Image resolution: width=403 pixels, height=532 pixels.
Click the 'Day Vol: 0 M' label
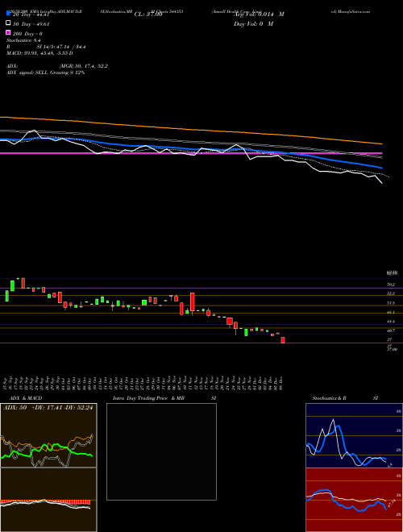[x=253, y=23]
